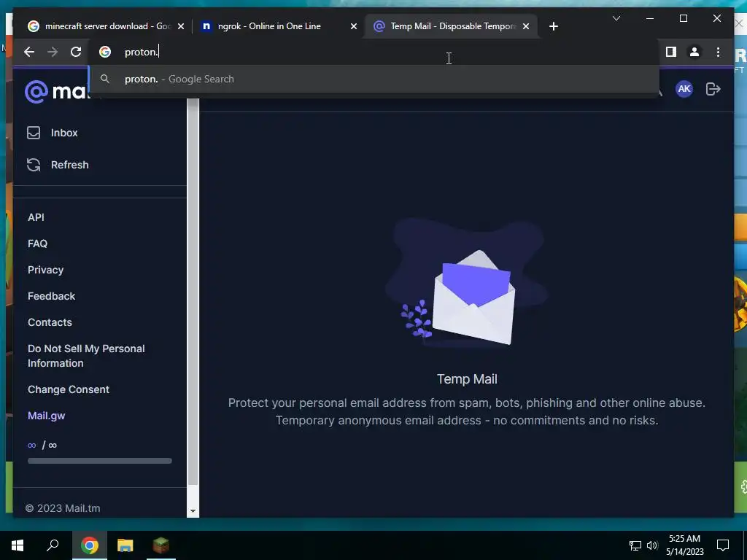Open the AK account avatar
The width and height of the screenshot is (747, 560).
(684, 88)
